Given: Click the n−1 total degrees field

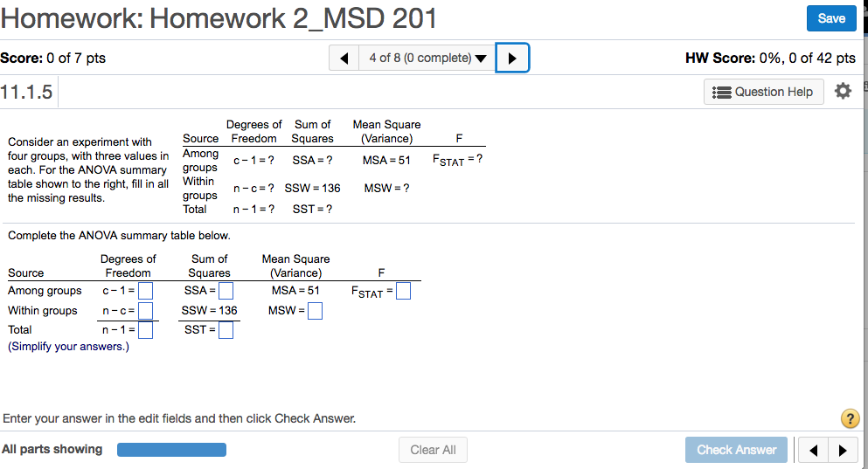Looking at the screenshot, I should click(x=146, y=330).
